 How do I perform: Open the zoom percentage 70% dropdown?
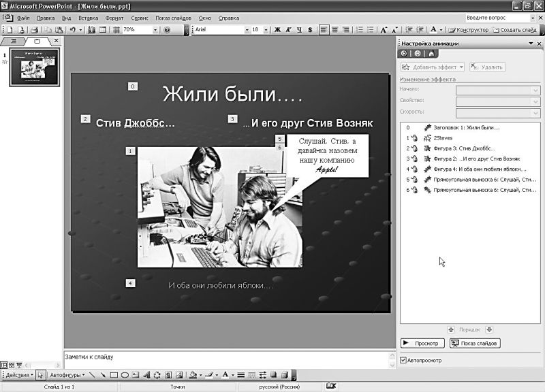156,30
